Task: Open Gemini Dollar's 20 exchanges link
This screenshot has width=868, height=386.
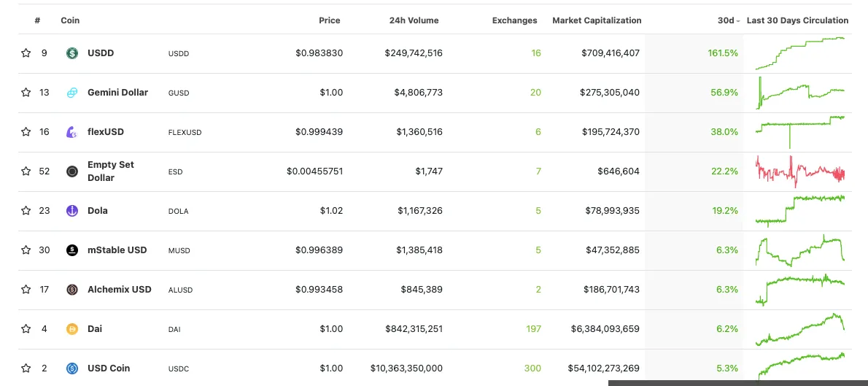Action: 535,93
